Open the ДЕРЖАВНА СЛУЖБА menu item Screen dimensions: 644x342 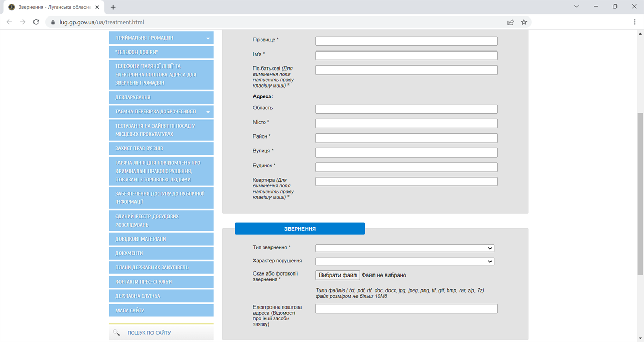click(161, 296)
